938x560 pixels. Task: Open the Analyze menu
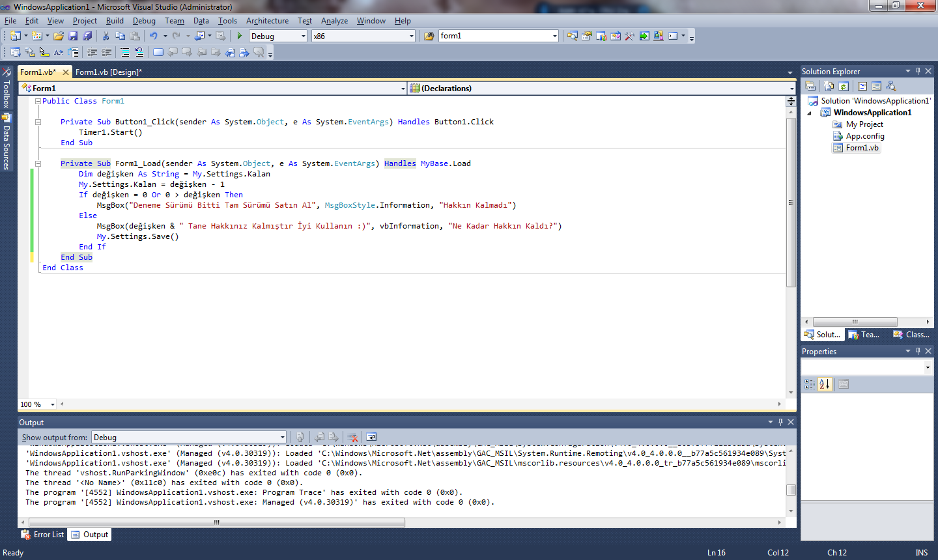pos(334,21)
